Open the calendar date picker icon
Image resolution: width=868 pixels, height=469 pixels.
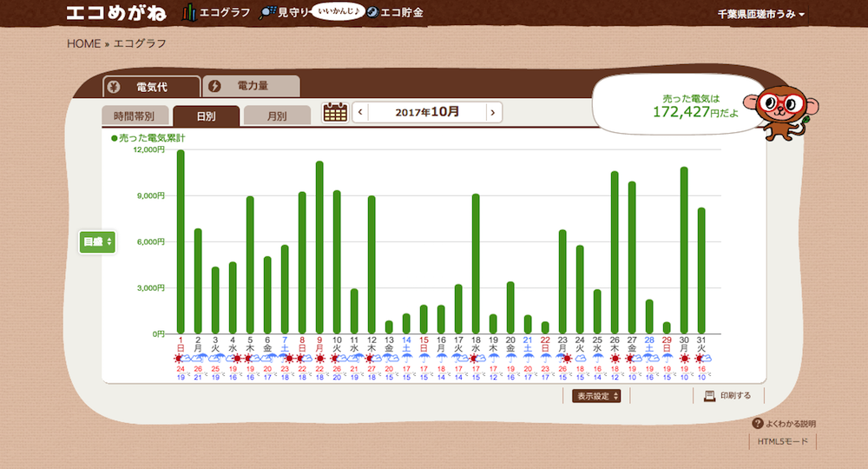pyautogui.click(x=334, y=112)
